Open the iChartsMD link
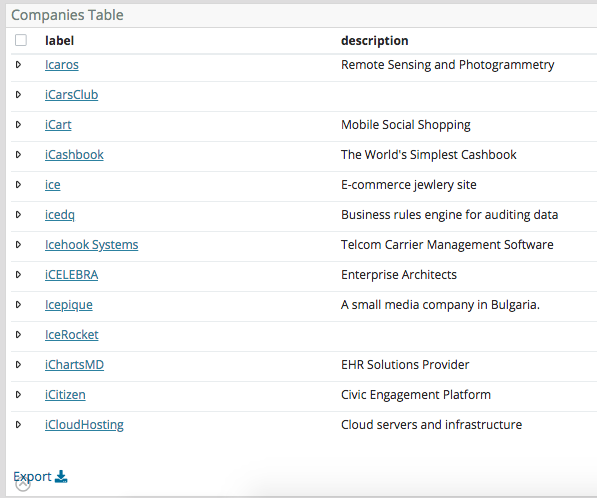597x498 pixels. pyautogui.click(x=74, y=365)
